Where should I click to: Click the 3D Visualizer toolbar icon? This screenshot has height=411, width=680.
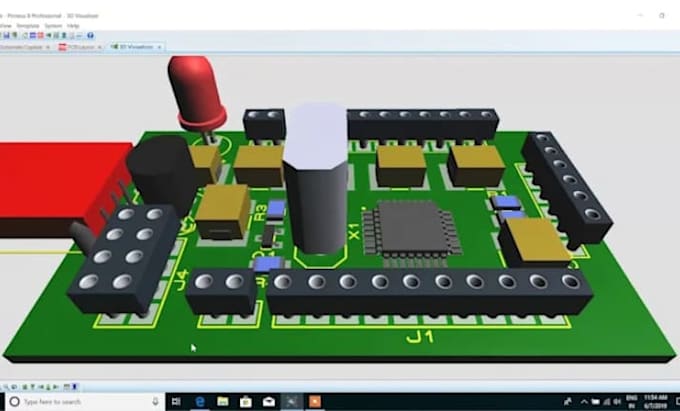(49, 36)
